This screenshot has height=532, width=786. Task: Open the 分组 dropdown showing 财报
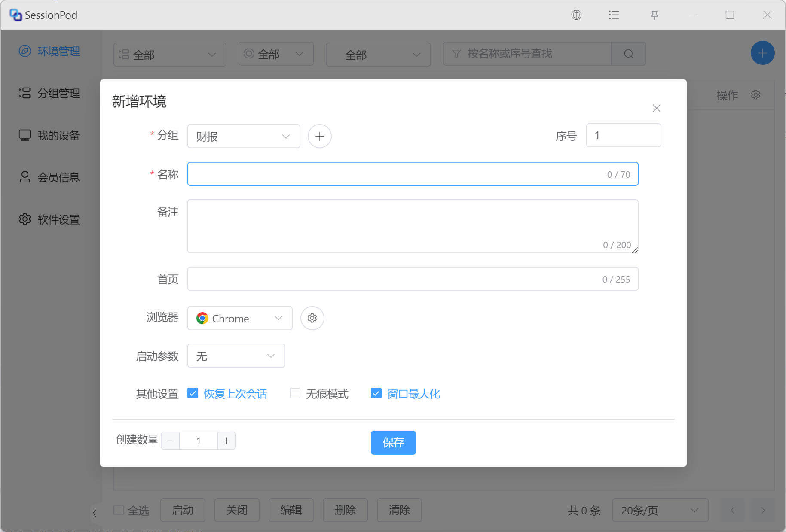244,137
